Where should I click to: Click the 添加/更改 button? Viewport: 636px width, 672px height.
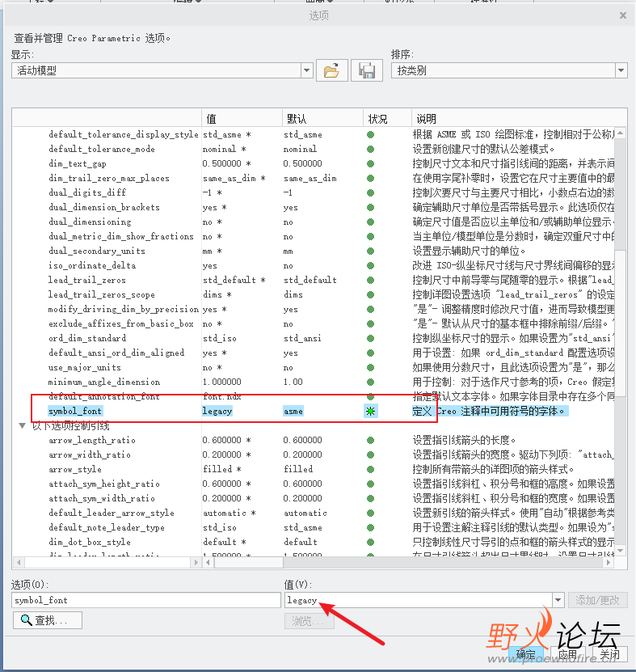598,600
